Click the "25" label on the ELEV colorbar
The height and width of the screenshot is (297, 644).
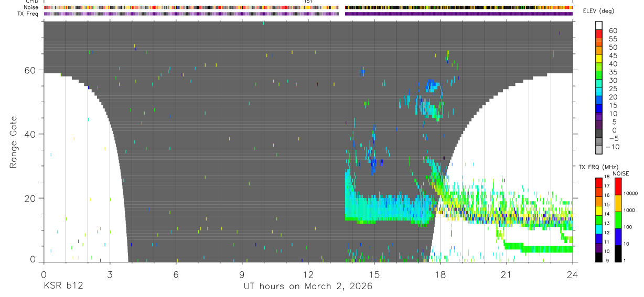click(x=613, y=89)
